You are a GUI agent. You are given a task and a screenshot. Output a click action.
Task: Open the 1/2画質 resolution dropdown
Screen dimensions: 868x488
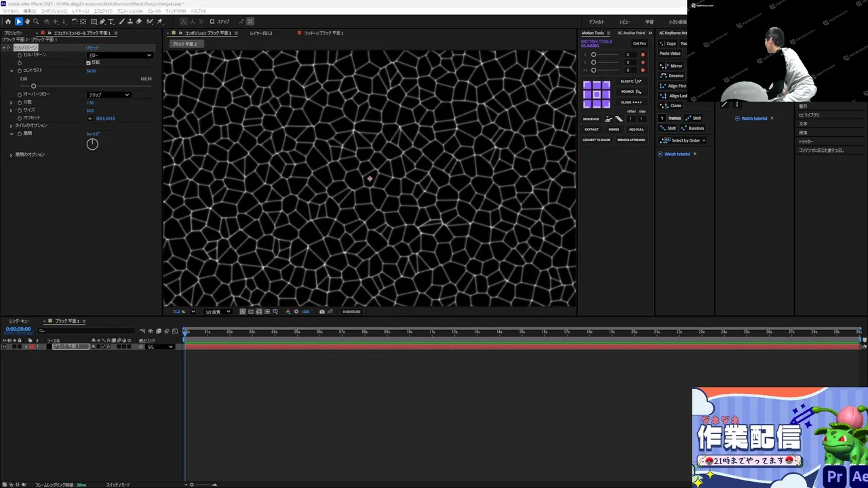[x=218, y=312]
